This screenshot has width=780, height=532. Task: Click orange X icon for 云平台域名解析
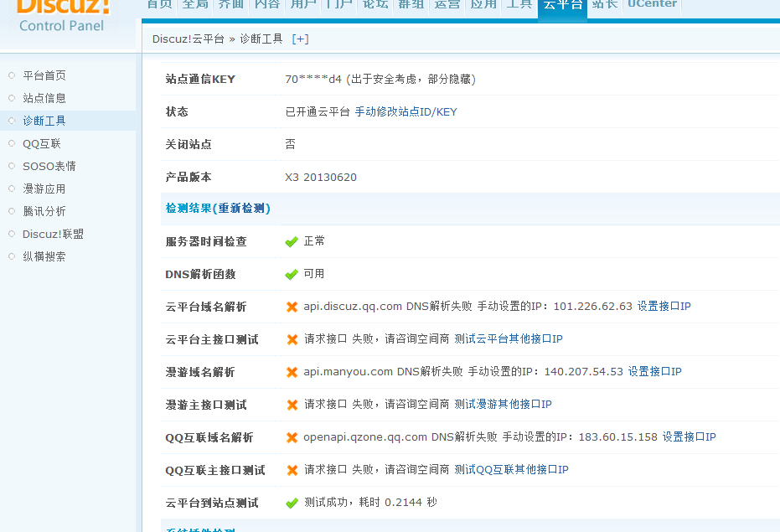[292, 307]
